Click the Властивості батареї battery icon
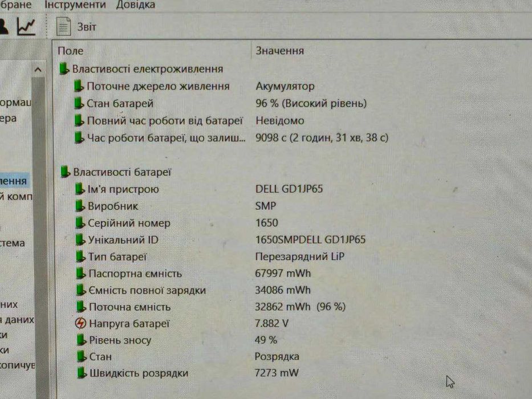The image size is (532, 399). (65, 172)
